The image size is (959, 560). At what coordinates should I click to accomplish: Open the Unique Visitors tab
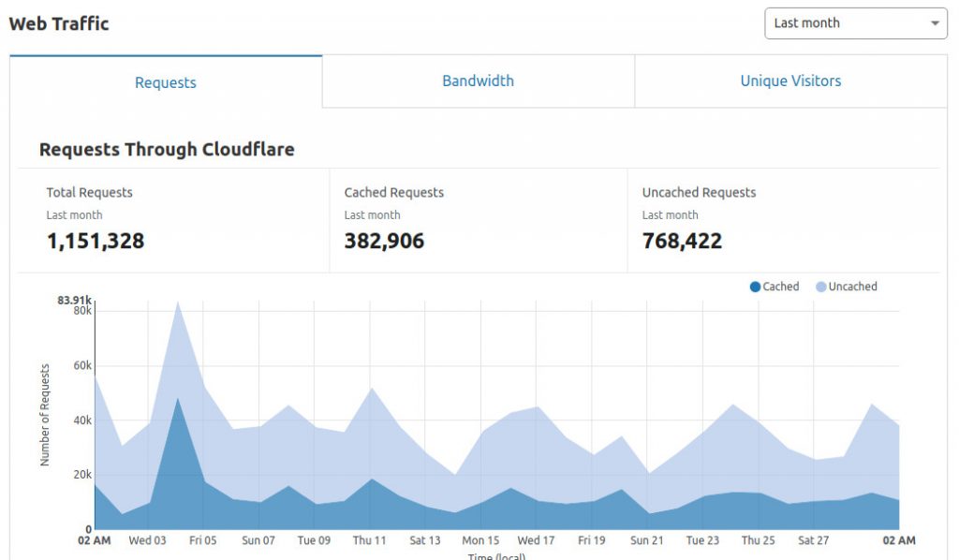[x=790, y=81]
